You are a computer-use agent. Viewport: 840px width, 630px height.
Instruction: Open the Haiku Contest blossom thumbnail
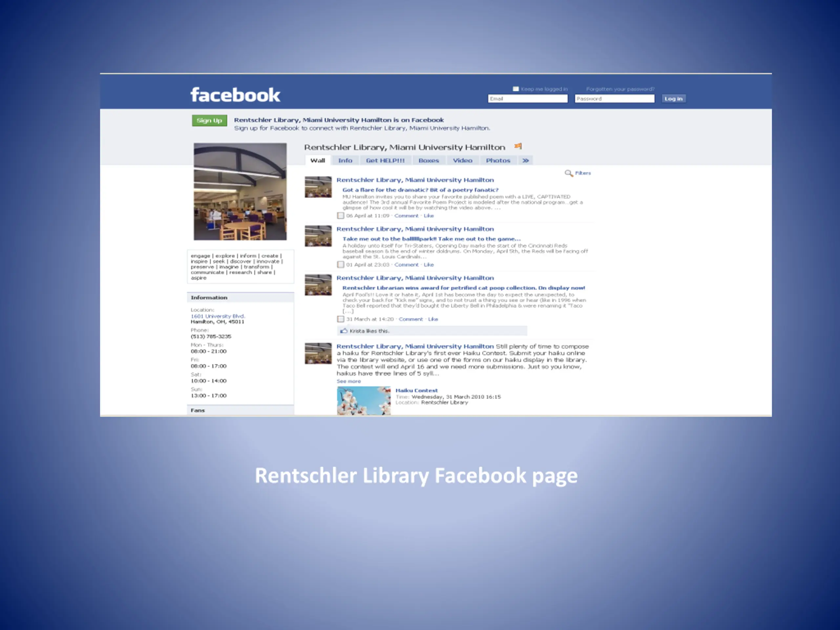click(364, 401)
